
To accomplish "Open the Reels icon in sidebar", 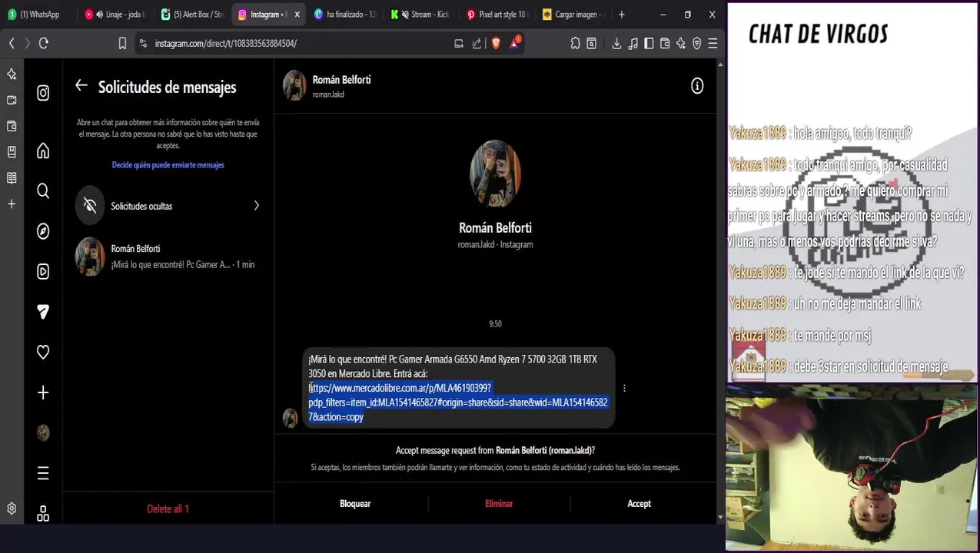I will click(43, 271).
